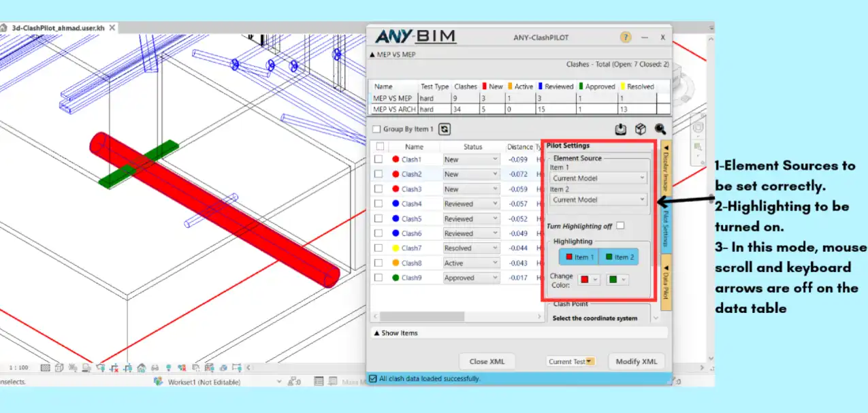This screenshot has height=413, width=868.
Task: Sort by the Status column header
Action: [472, 146]
